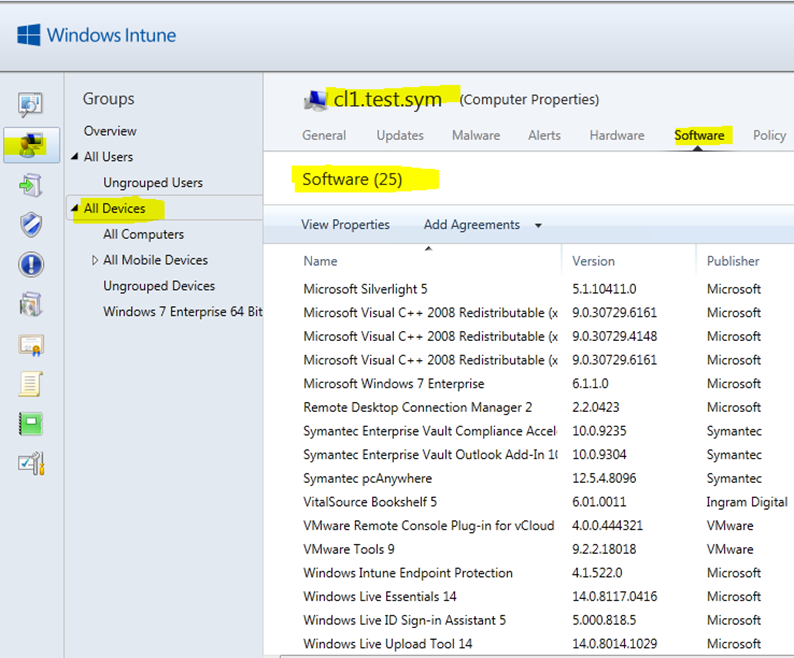Click version 12.5.4.8096 cell
Image resolution: width=794 pixels, height=658 pixels.
[604, 478]
